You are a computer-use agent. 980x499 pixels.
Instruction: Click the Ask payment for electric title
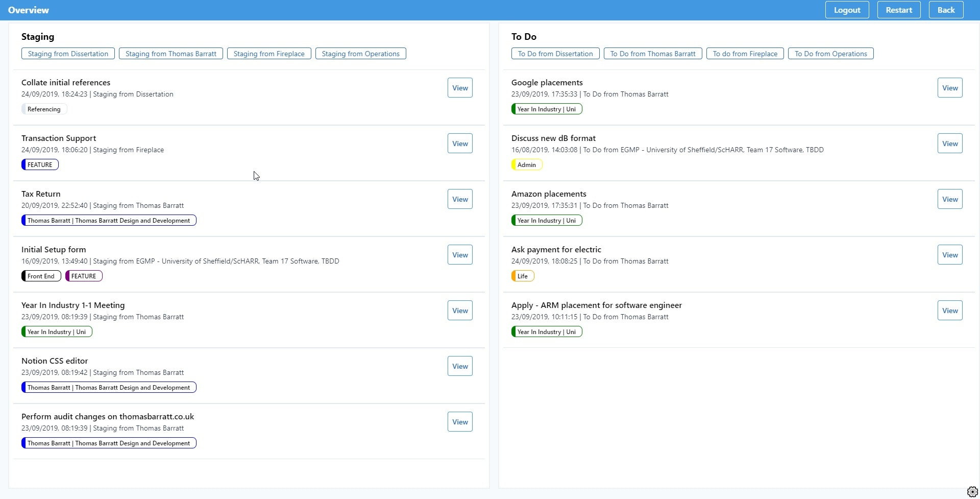point(556,249)
